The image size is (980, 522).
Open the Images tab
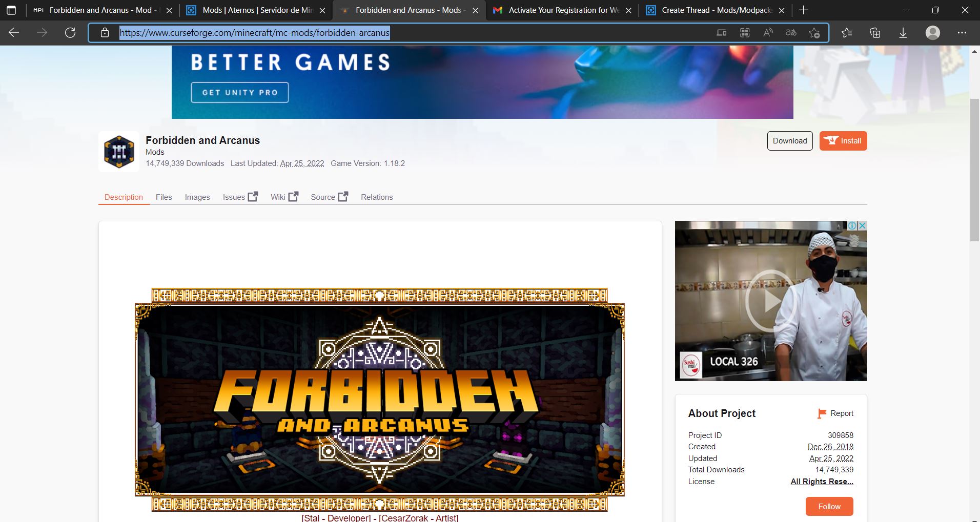point(197,197)
